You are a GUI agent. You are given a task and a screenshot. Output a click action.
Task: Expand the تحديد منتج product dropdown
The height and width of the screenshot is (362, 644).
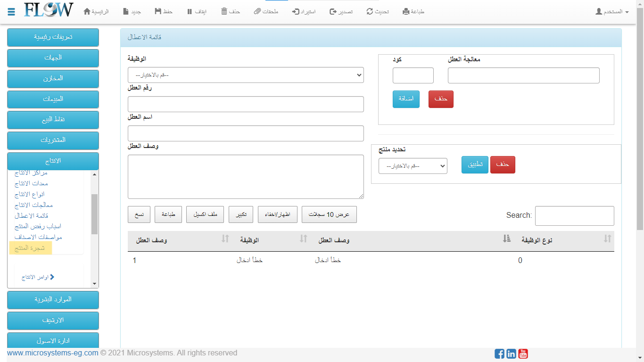(x=413, y=166)
